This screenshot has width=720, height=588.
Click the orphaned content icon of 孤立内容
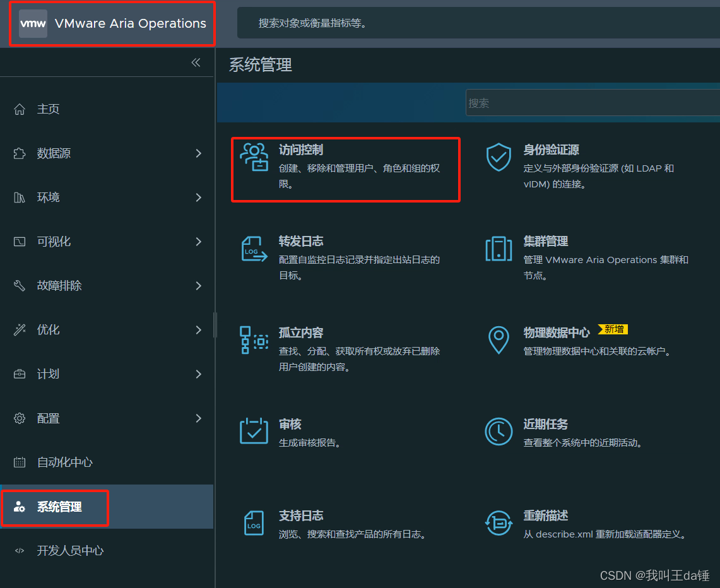(x=254, y=340)
